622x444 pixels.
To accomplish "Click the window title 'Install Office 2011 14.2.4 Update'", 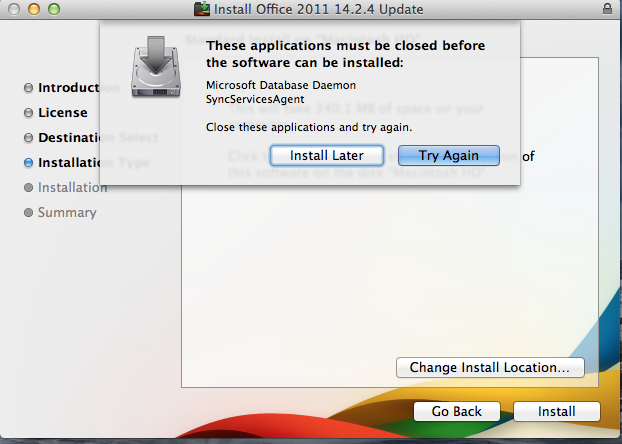I will tap(319, 9).
